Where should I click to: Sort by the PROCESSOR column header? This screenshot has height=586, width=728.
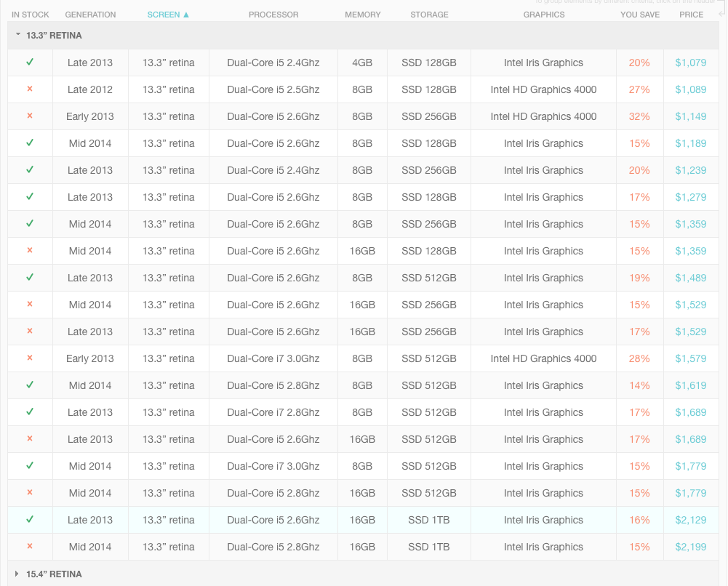pos(273,15)
